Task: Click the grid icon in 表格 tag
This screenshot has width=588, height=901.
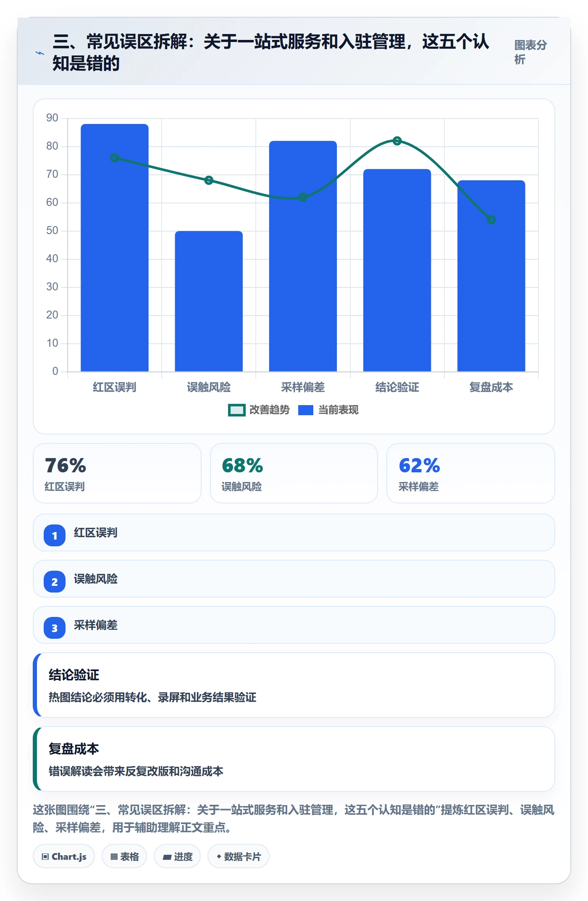Action: [114, 857]
